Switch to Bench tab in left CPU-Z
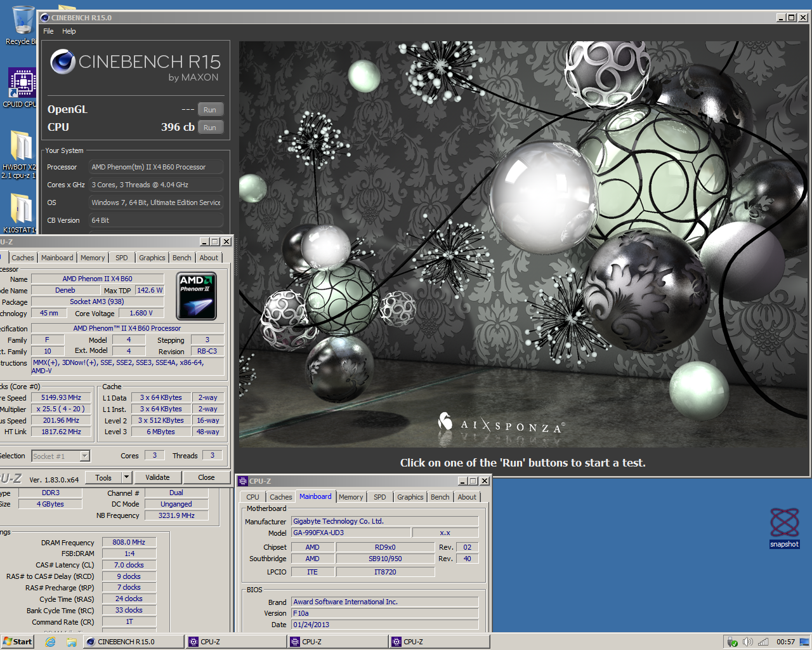Viewport: 812px width, 650px height. click(x=182, y=258)
